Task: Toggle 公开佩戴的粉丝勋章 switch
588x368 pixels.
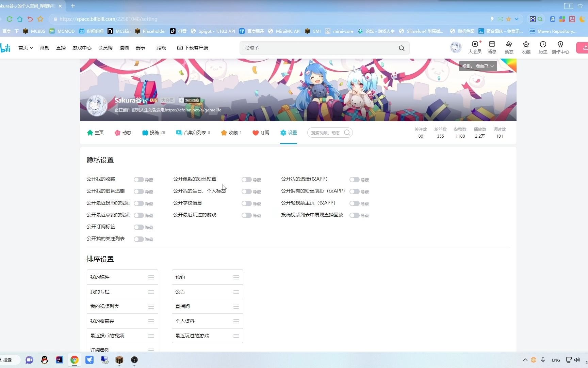Action: [x=246, y=180]
